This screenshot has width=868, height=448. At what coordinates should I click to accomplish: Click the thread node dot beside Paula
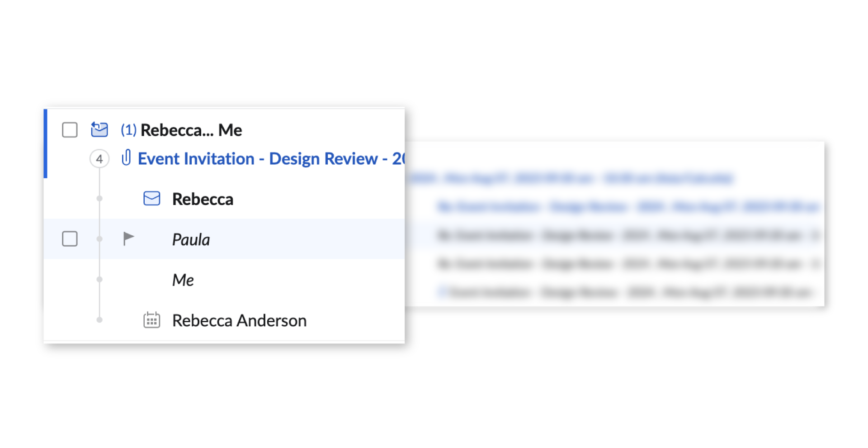(99, 239)
